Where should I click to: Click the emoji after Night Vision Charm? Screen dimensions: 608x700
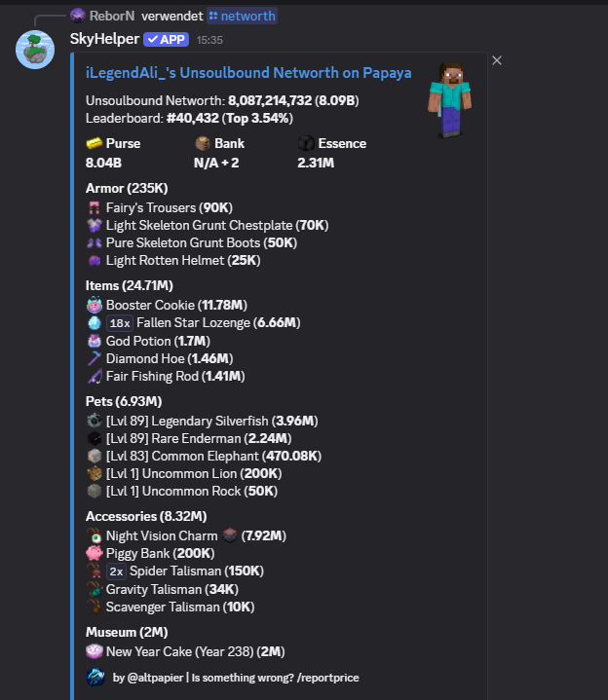(x=230, y=535)
